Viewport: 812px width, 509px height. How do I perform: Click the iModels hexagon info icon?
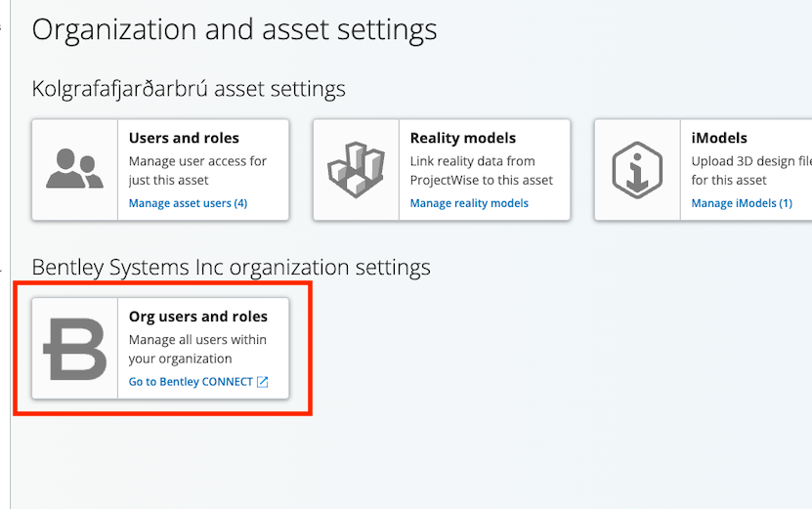tap(637, 169)
